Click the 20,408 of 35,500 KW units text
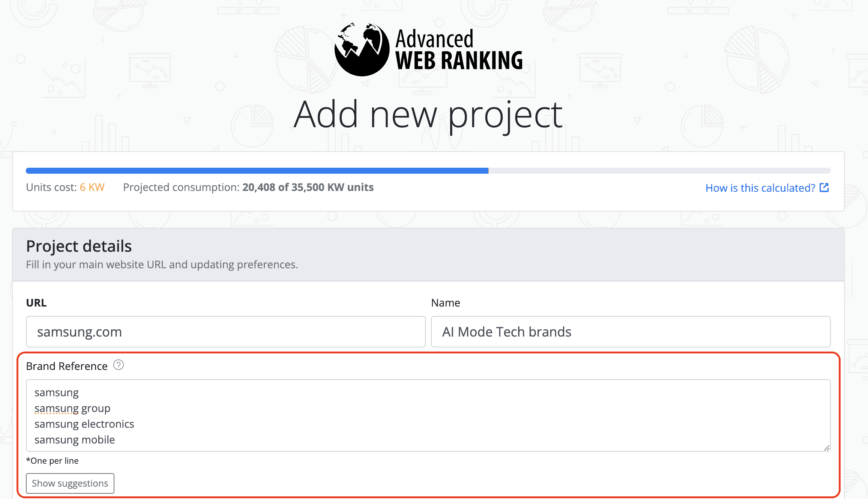 pyautogui.click(x=308, y=187)
